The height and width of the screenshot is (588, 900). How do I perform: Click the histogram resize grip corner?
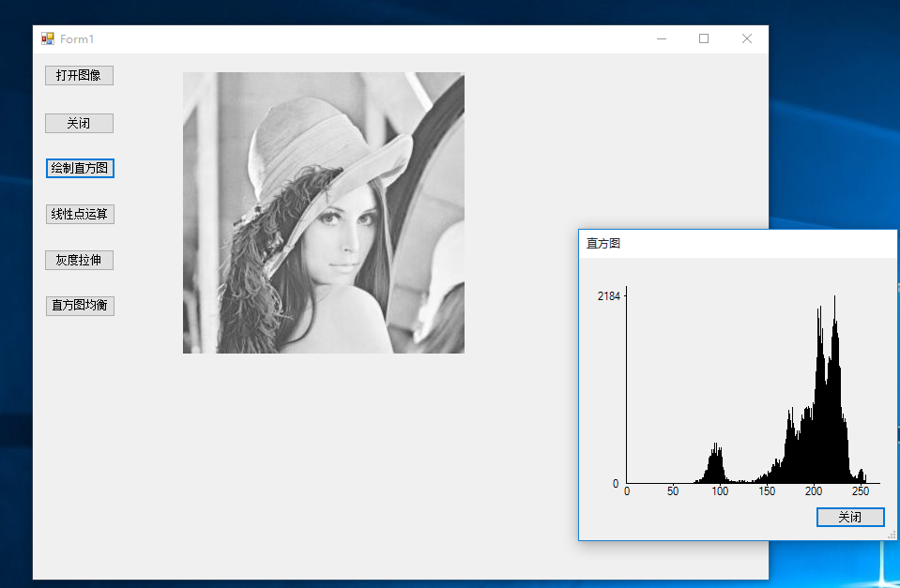tap(892, 535)
